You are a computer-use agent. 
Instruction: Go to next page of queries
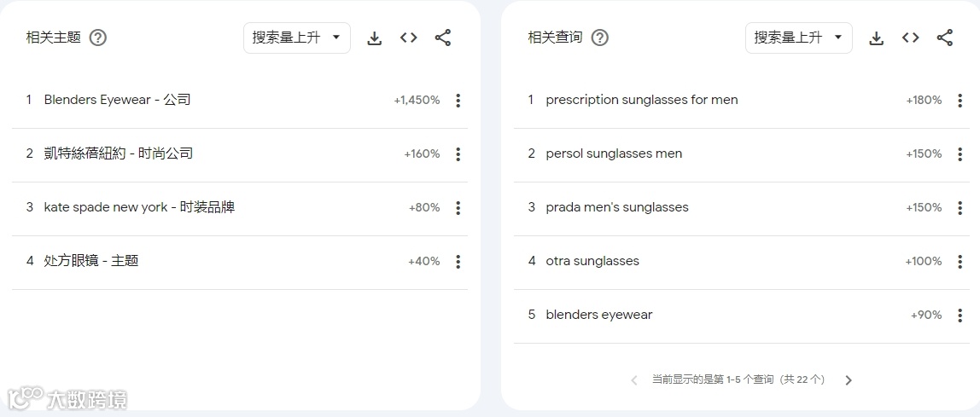(x=849, y=380)
